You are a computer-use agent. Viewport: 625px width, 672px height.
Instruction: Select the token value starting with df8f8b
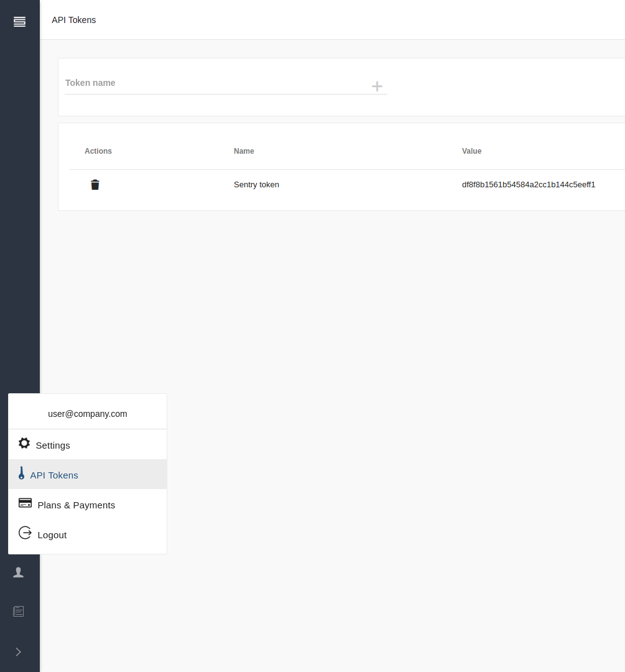click(x=528, y=184)
